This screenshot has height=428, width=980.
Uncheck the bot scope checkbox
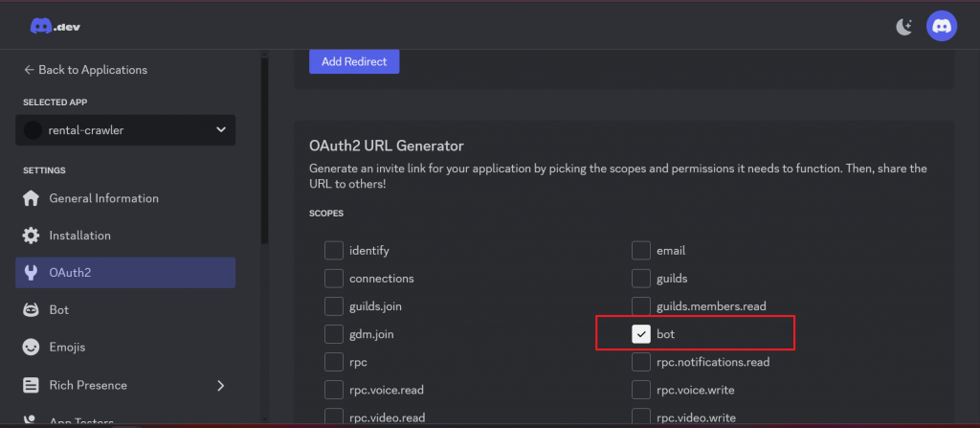pos(641,334)
